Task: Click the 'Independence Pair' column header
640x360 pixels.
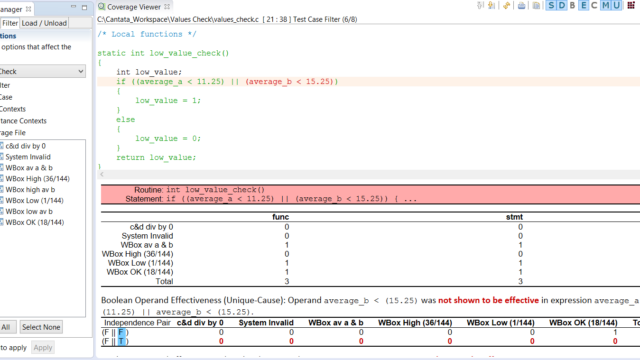Action: pos(137,323)
